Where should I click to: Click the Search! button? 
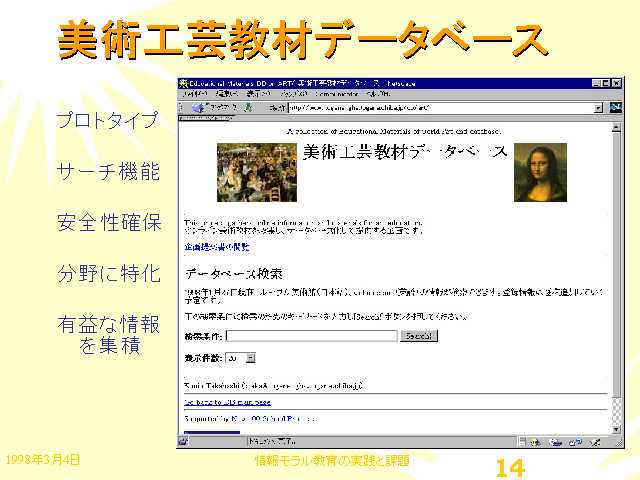pos(419,336)
